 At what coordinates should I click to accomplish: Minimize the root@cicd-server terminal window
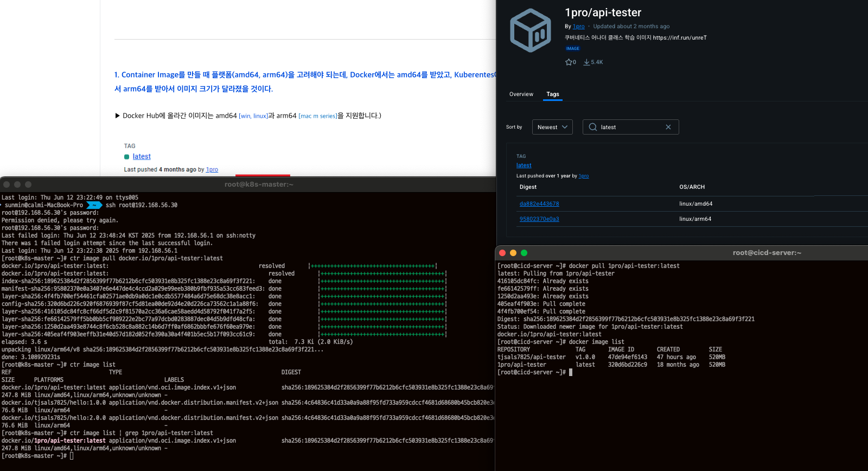coord(513,253)
